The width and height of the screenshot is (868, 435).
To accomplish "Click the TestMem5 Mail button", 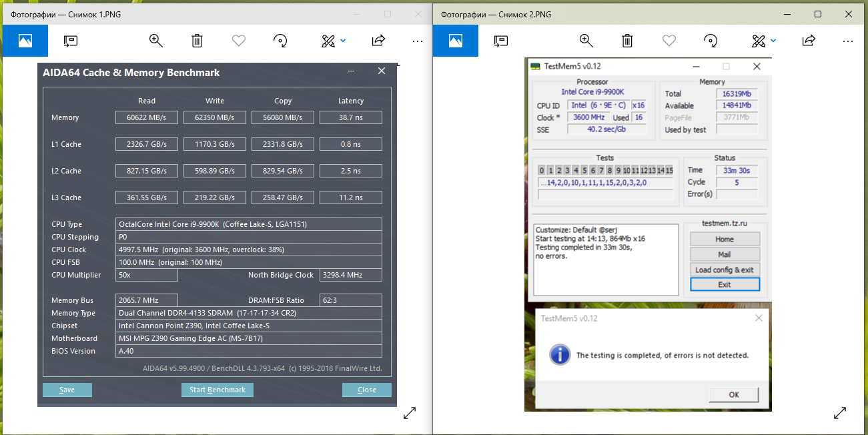I will [725, 254].
